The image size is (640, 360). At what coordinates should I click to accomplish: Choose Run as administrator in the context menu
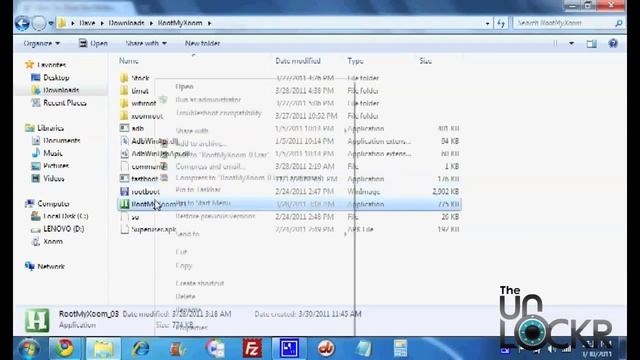click(208, 100)
